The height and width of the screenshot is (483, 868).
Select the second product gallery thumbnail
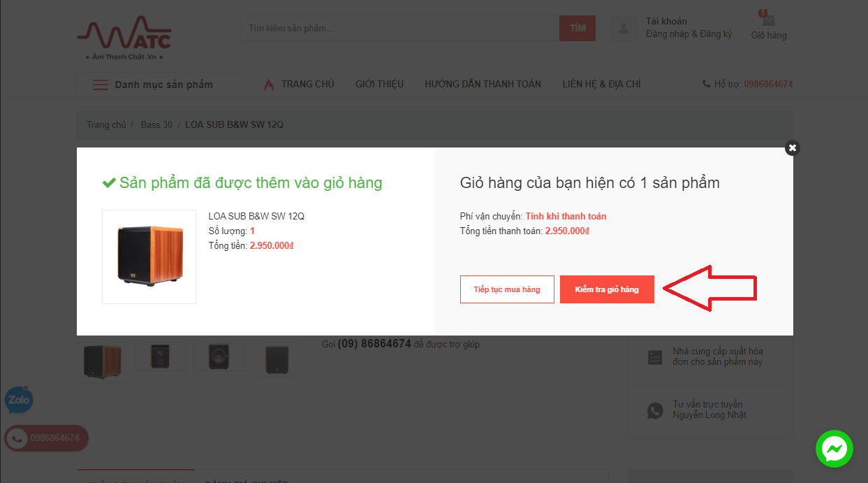click(161, 356)
